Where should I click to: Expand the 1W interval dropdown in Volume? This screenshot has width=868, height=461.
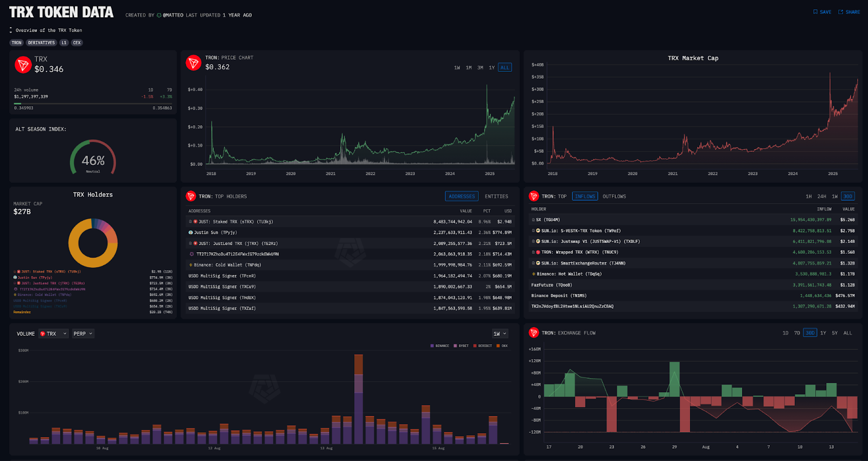click(500, 334)
